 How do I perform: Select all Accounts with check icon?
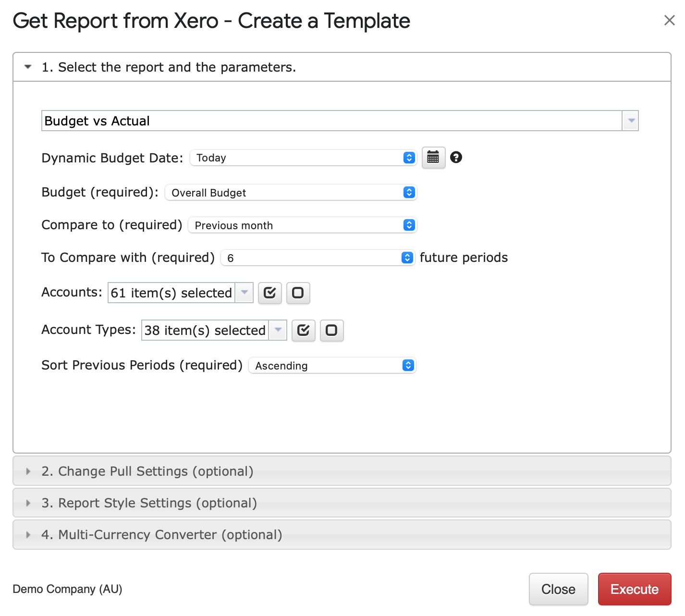(x=270, y=293)
